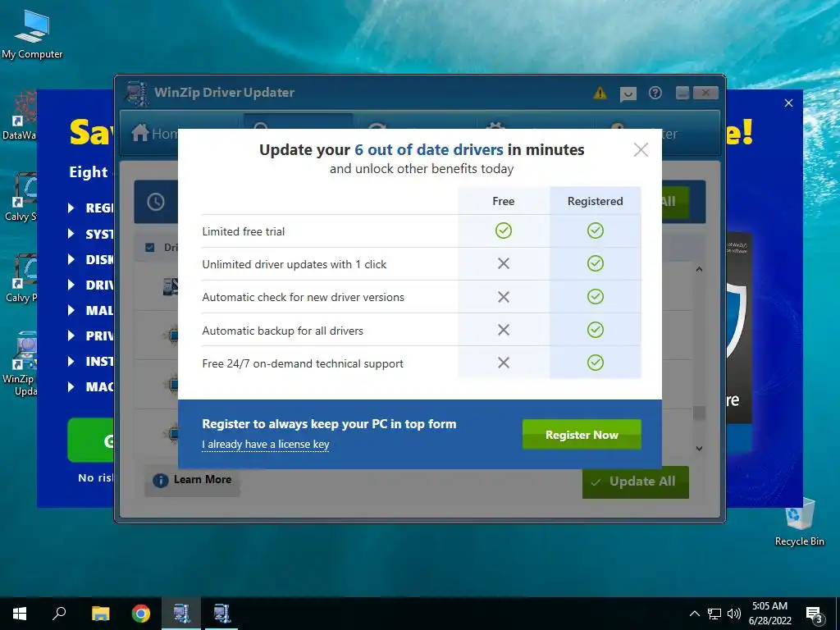The image size is (840, 630).
Task: Click the green button in the blue ad
Action: point(90,441)
